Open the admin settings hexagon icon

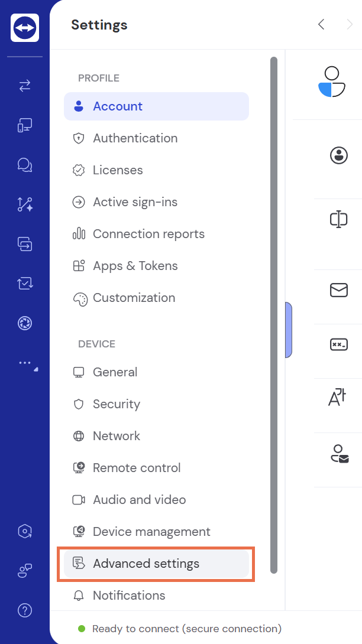pyautogui.click(x=25, y=531)
